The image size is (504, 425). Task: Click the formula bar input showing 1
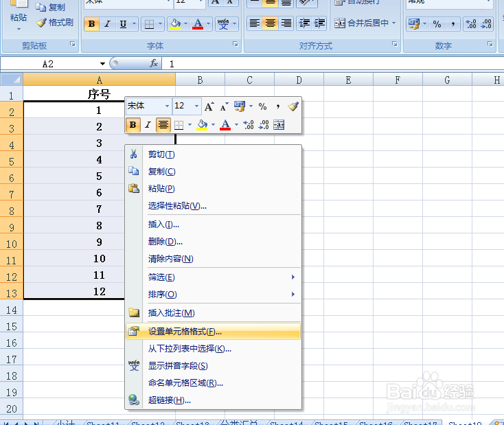point(332,64)
